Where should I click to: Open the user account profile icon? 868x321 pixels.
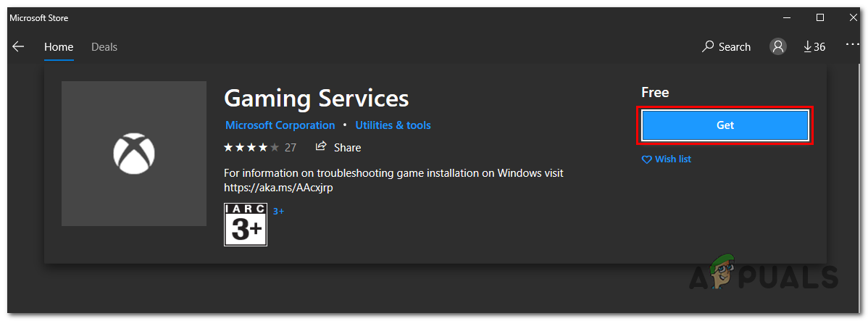(778, 46)
